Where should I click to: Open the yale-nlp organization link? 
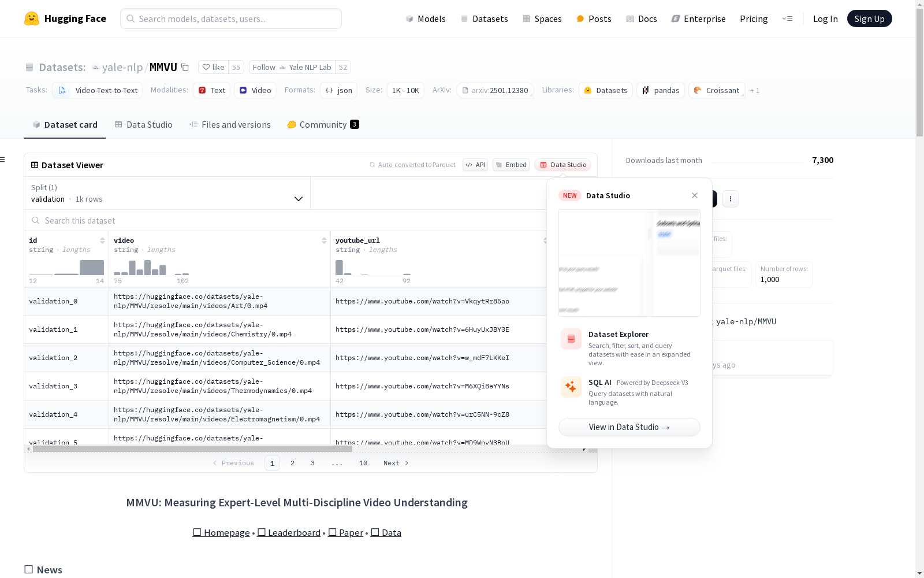click(122, 67)
